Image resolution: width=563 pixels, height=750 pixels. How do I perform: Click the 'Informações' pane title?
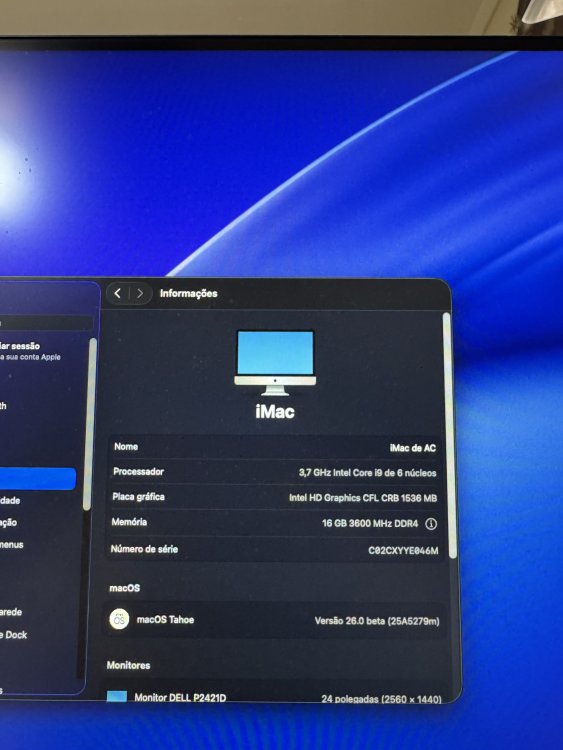click(188, 293)
